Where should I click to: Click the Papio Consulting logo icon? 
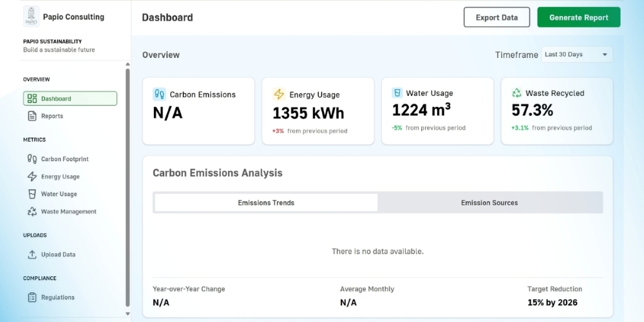click(x=31, y=17)
